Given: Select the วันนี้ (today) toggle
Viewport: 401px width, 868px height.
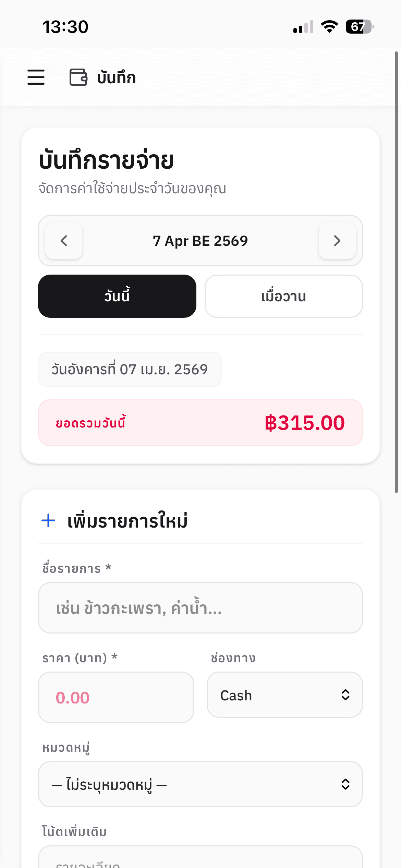Looking at the screenshot, I should pyautogui.click(x=117, y=296).
